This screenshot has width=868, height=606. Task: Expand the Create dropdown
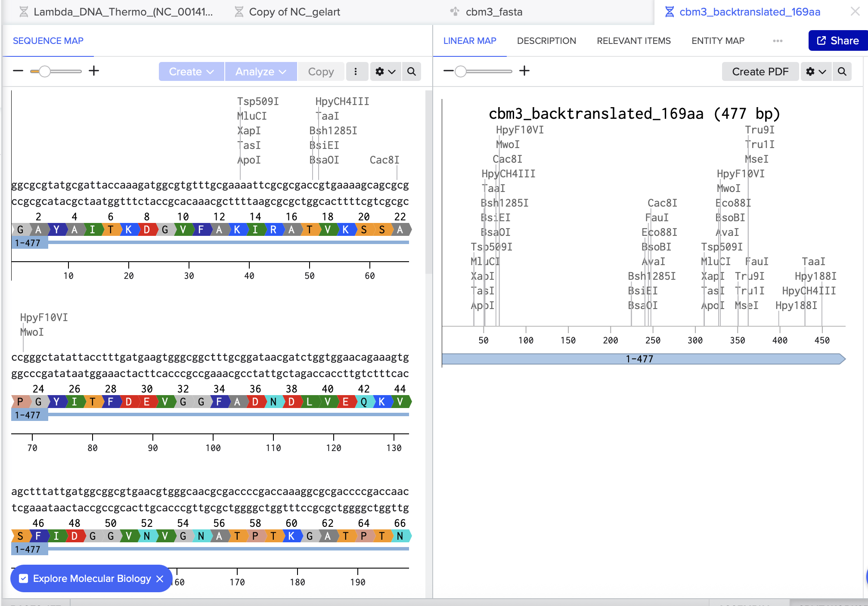(x=191, y=71)
